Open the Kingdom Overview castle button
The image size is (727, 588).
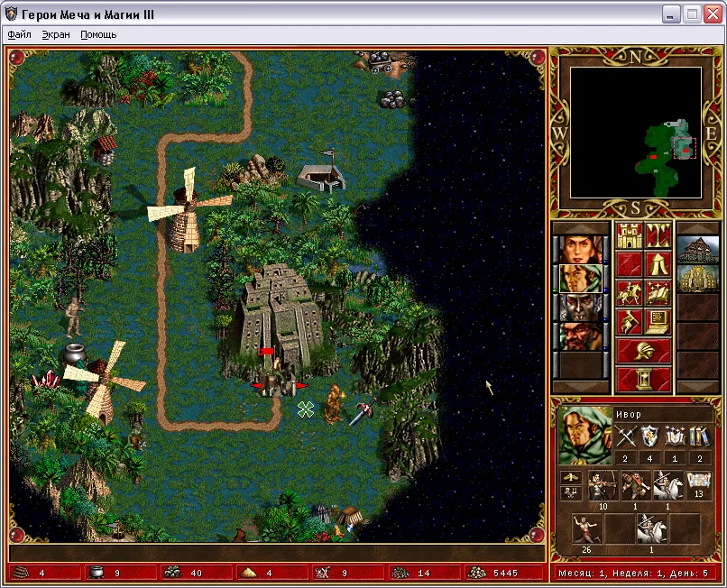click(x=629, y=235)
